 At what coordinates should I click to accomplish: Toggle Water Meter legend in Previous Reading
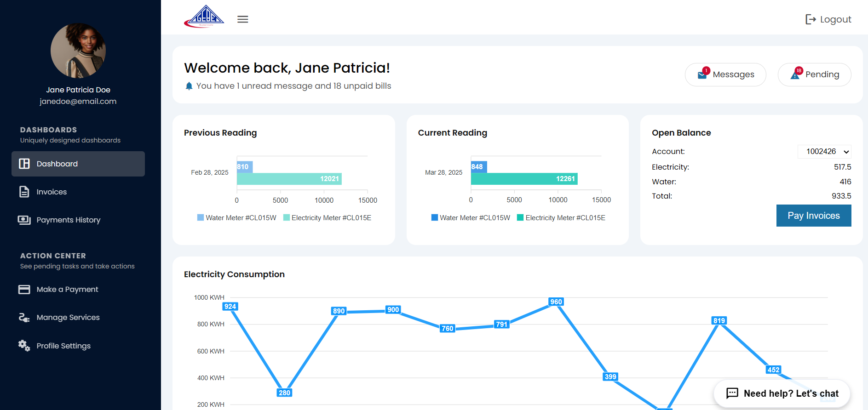click(236, 218)
